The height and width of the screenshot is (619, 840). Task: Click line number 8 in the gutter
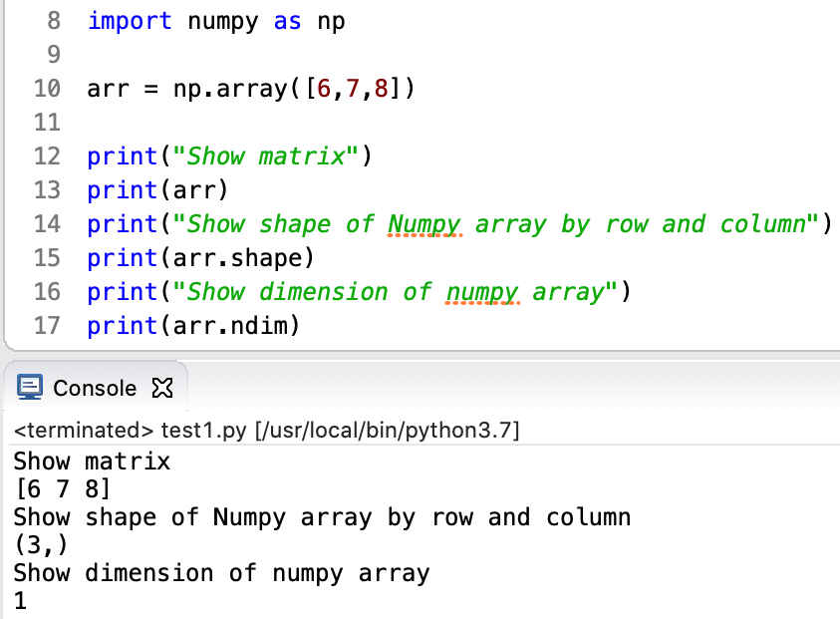55,21
